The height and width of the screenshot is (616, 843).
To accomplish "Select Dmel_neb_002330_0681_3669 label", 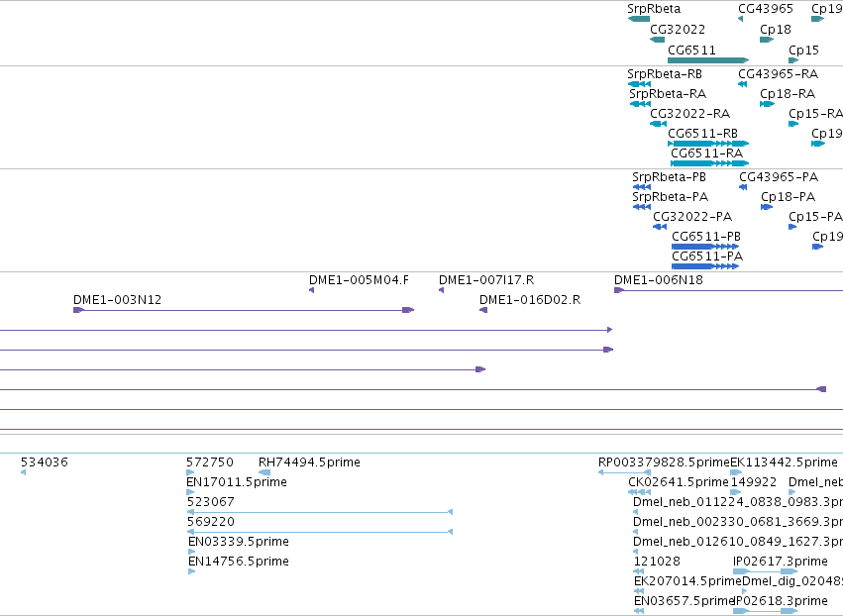I will 738,523.
